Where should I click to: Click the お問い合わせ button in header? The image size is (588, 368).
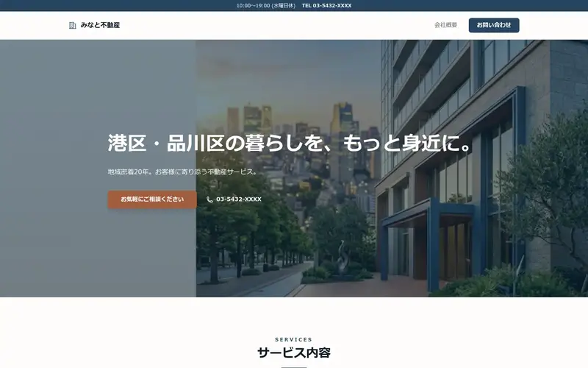(494, 25)
